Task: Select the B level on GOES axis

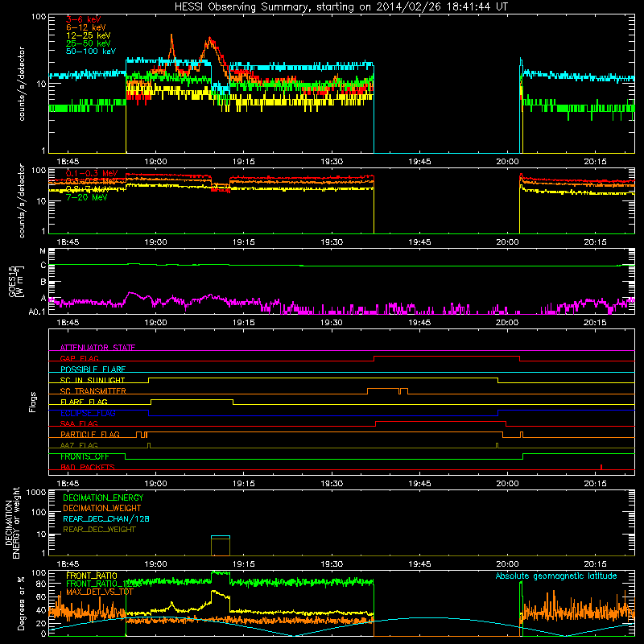Action: tap(43, 283)
